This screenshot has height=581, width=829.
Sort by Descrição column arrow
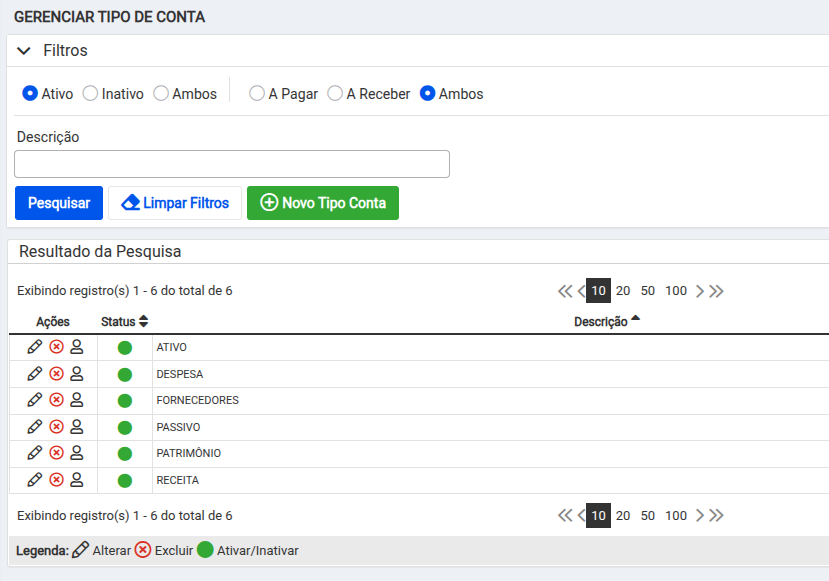[x=635, y=320]
